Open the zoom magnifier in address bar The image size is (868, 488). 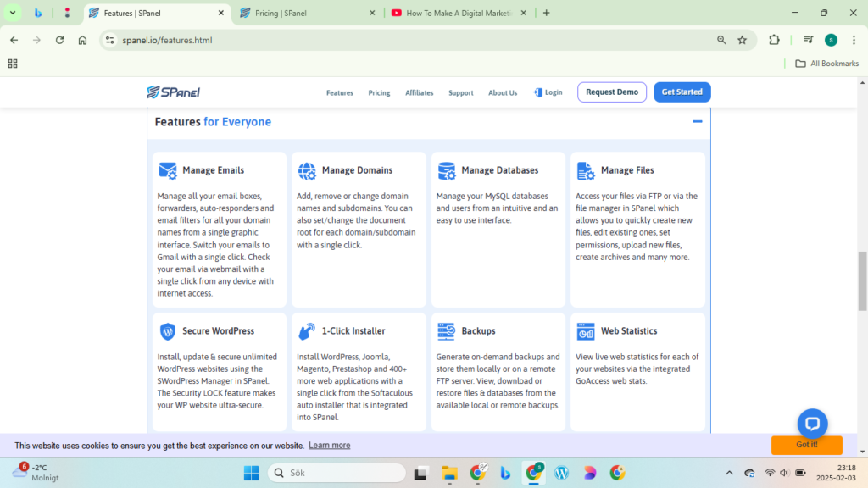(721, 40)
